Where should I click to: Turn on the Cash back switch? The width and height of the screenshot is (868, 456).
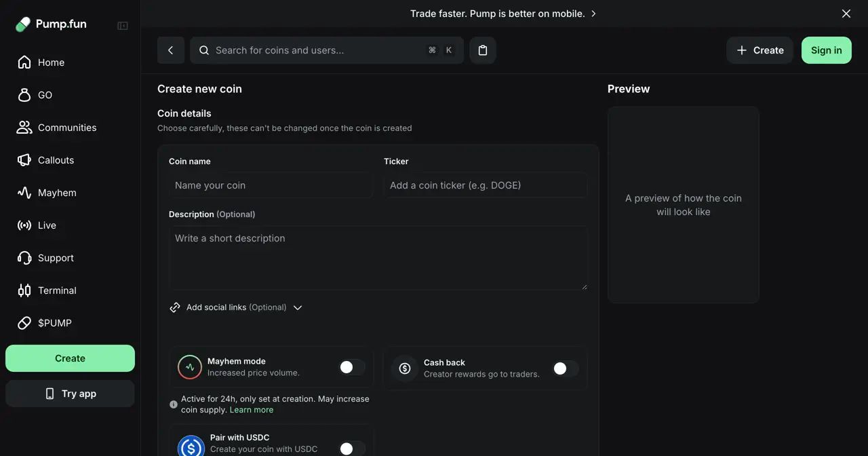[x=566, y=368]
